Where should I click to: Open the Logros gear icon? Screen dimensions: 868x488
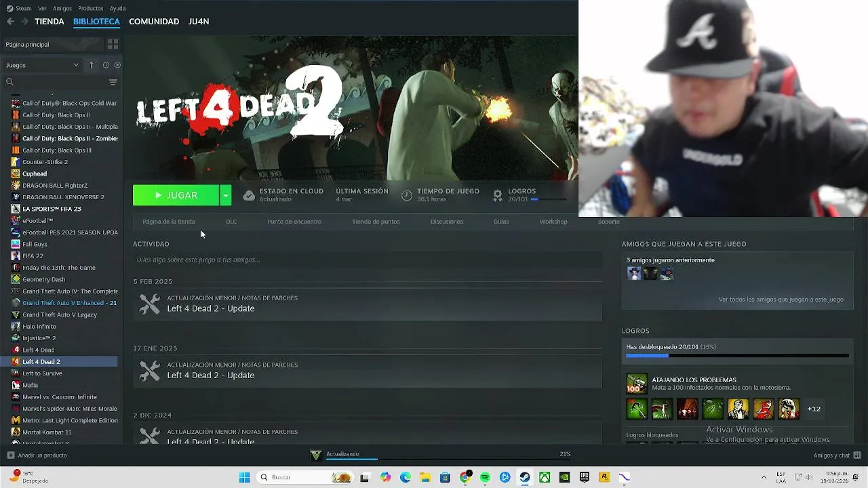click(498, 195)
